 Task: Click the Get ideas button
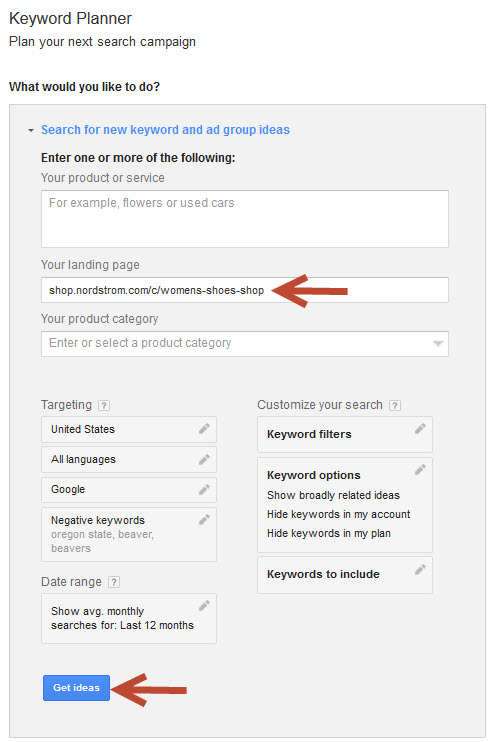[x=76, y=688]
